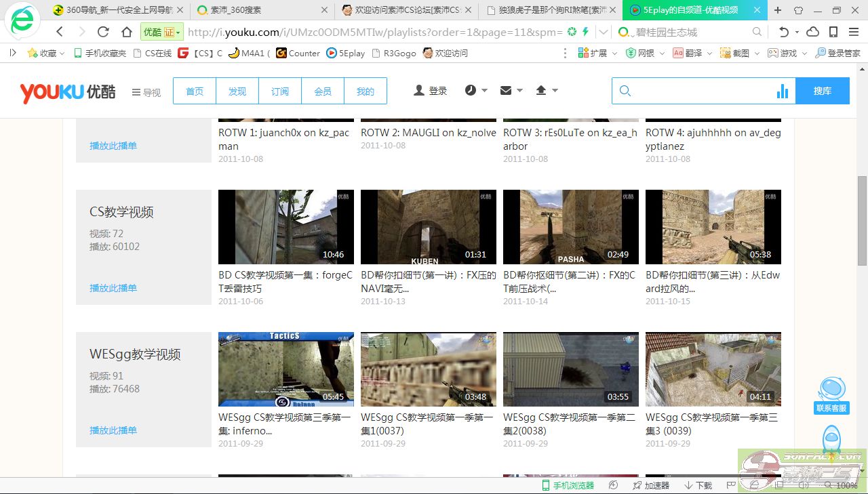The height and width of the screenshot is (494, 868).
Task: Open a new browser tab
Action: click(778, 10)
